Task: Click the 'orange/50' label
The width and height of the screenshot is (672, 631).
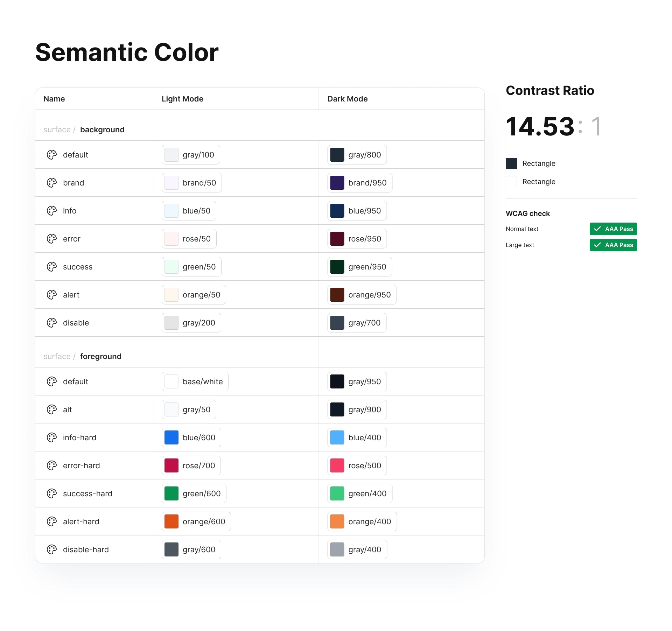Action: pos(202,295)
